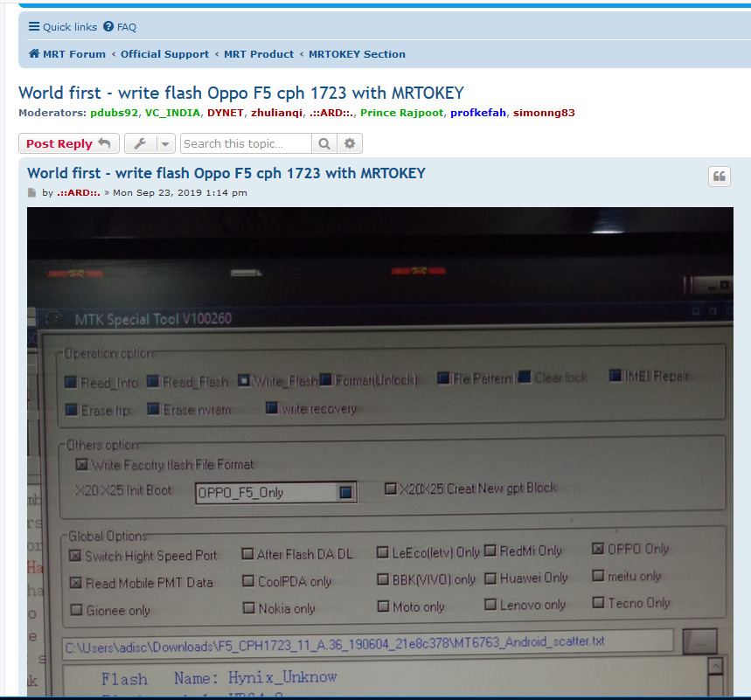
Task: Toggle LeEco(letv) Only checkbox
Action: coord(382,552)
